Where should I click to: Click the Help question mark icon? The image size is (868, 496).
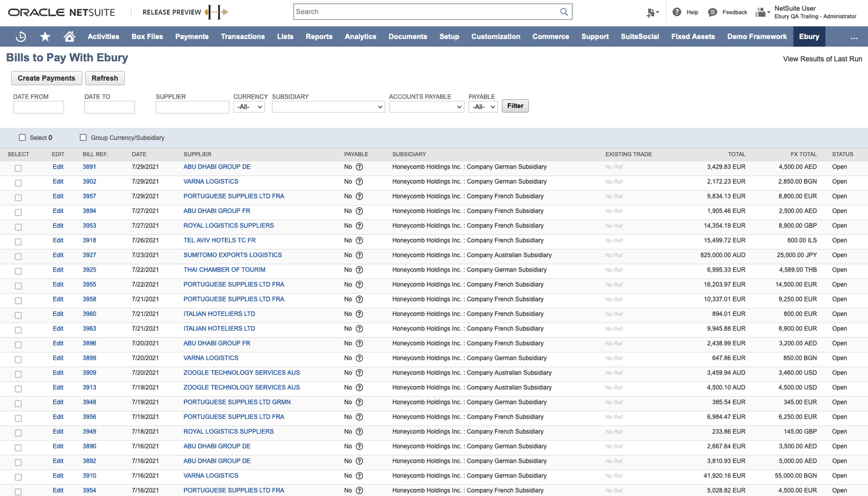click(x=676, y=12)
